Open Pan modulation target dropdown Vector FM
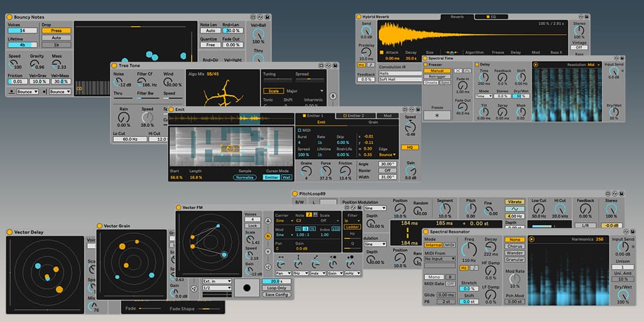The image size is (644, 322). pos(283,273)
